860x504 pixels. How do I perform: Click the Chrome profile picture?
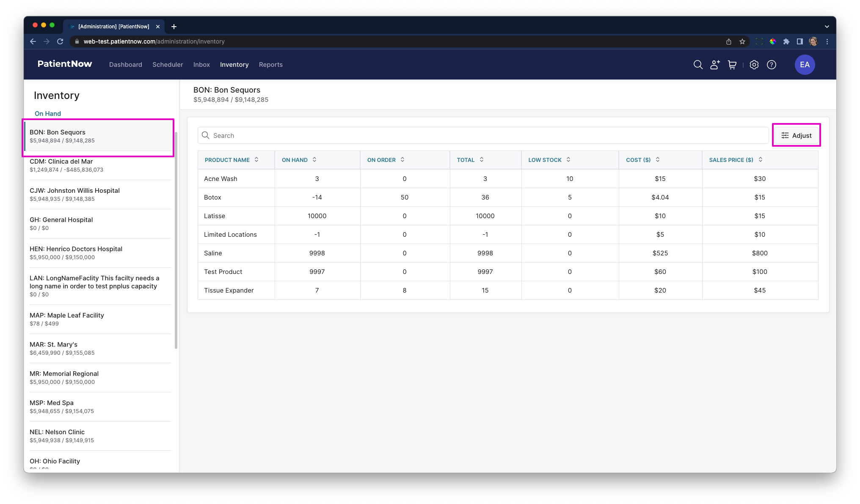(813, 41)
